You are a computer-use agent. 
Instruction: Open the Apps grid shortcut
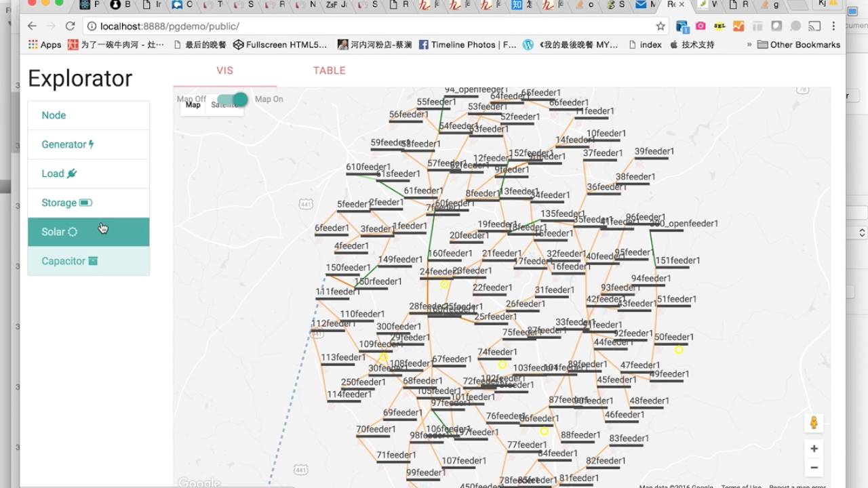coord(44,45)
